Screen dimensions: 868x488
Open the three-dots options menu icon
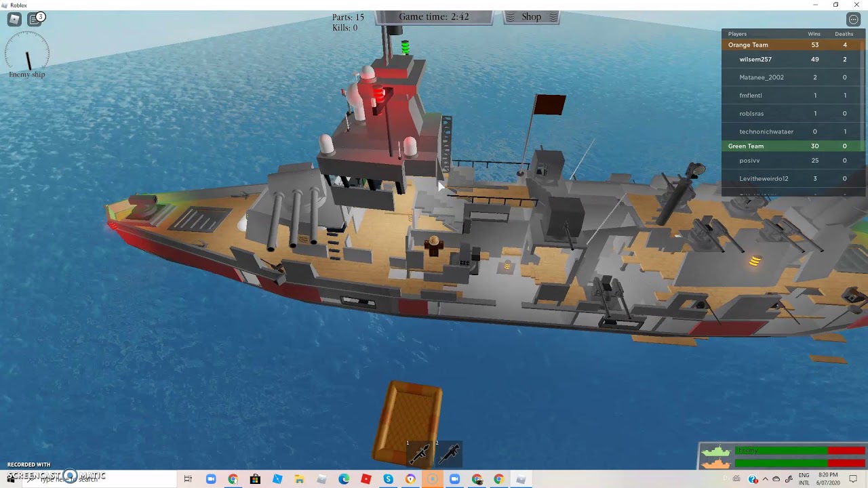(853, 20)
